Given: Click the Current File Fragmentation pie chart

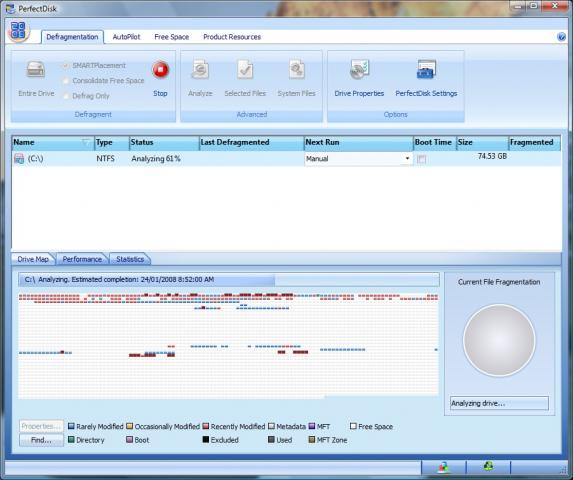Looking at the screenshot, I should click(499, 340).
